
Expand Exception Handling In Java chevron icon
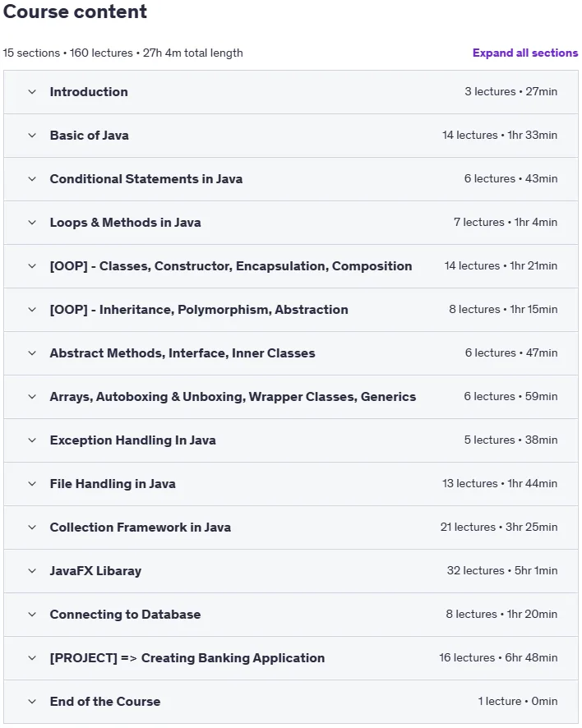pyautogui.click(x=32, y=440)
